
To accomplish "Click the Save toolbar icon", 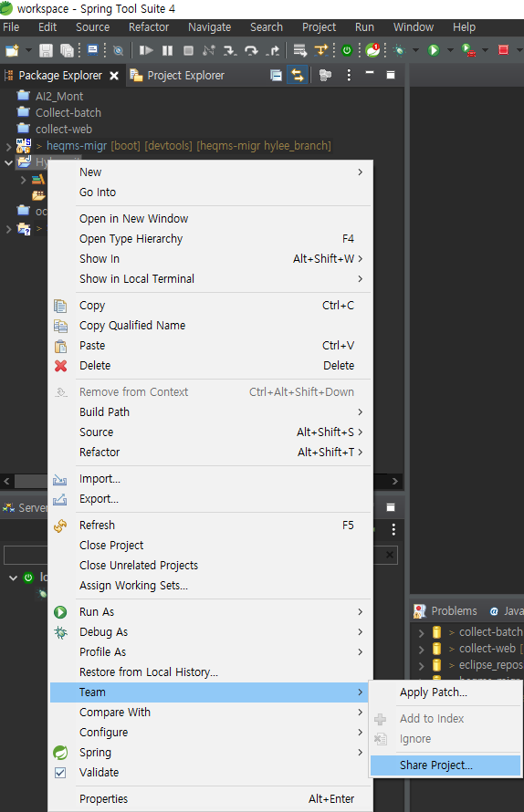I will [x=47, y=50].
